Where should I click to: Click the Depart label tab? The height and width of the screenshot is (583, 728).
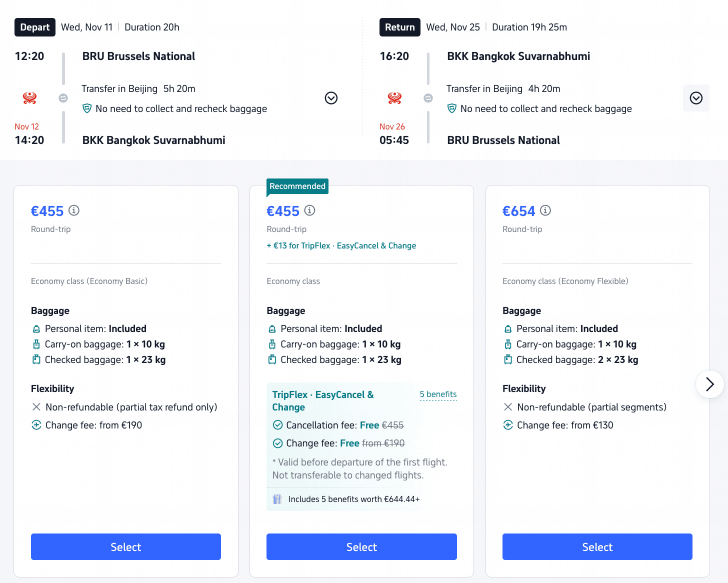pyautogui.click(x=35, y=27)
